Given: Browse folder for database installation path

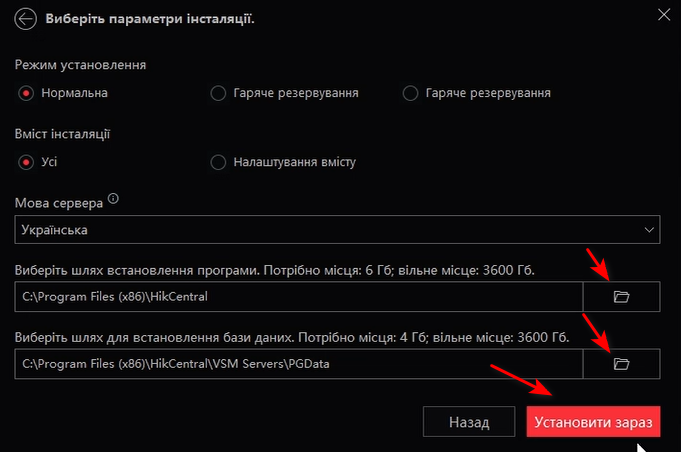Looking at the screenshot, I should 621,364.
